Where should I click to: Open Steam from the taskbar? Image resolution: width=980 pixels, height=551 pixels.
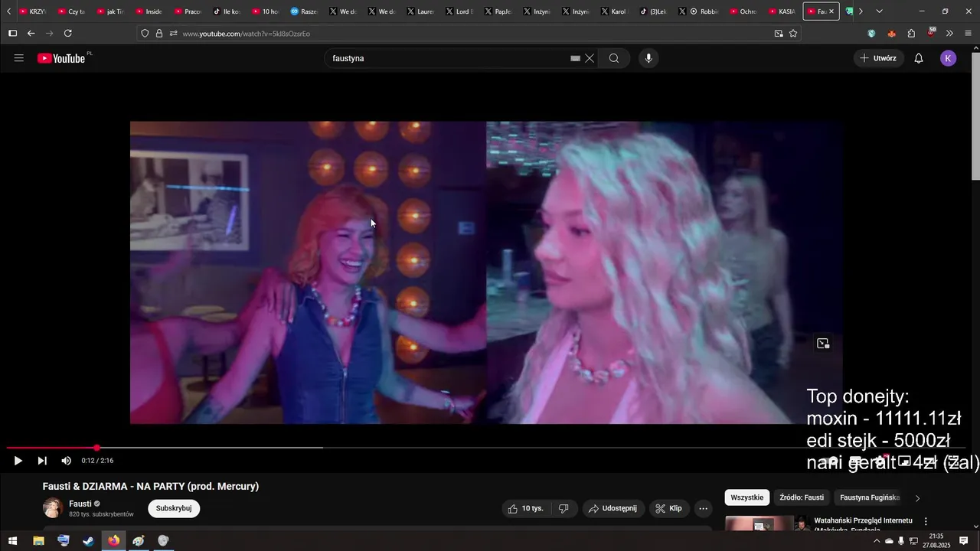[x=89, y=540]
